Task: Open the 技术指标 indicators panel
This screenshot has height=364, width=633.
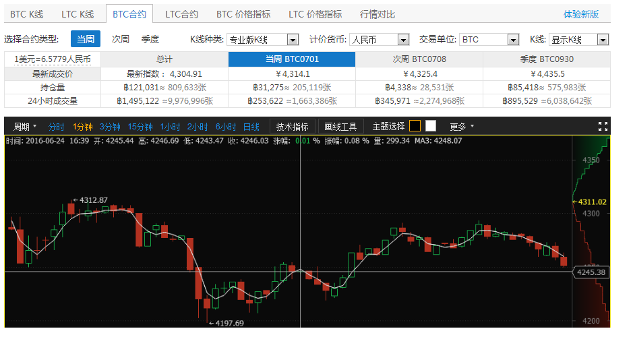Action: click(293, 127)
